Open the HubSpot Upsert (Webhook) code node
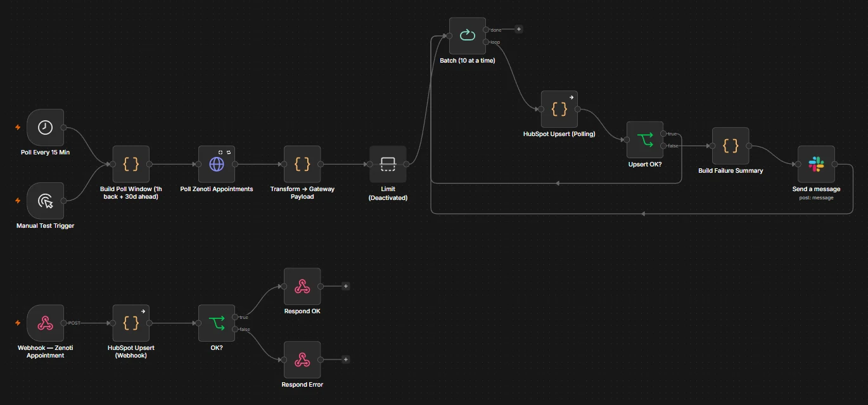868x405 pixels. click(x=131, y=323)
